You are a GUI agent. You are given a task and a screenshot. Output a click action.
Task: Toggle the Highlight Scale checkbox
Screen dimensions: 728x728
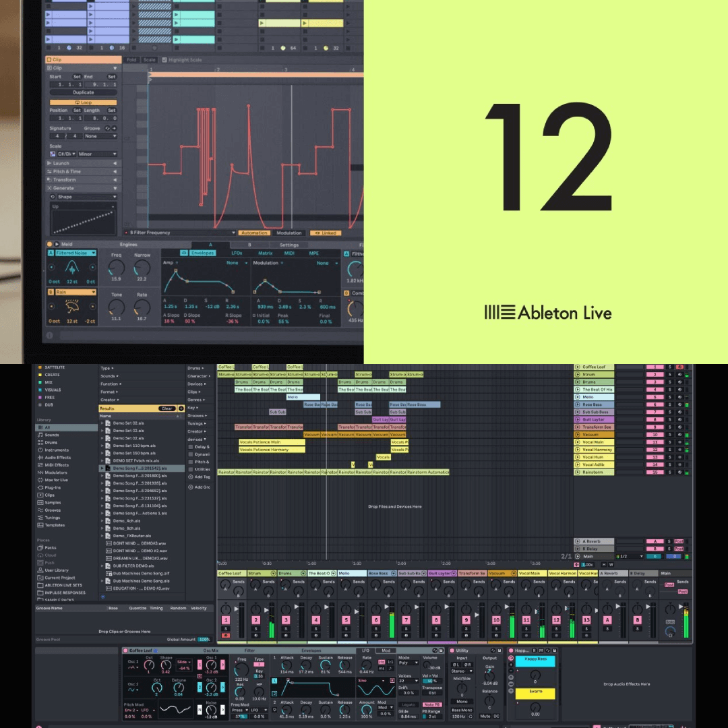tap(164, 60)
